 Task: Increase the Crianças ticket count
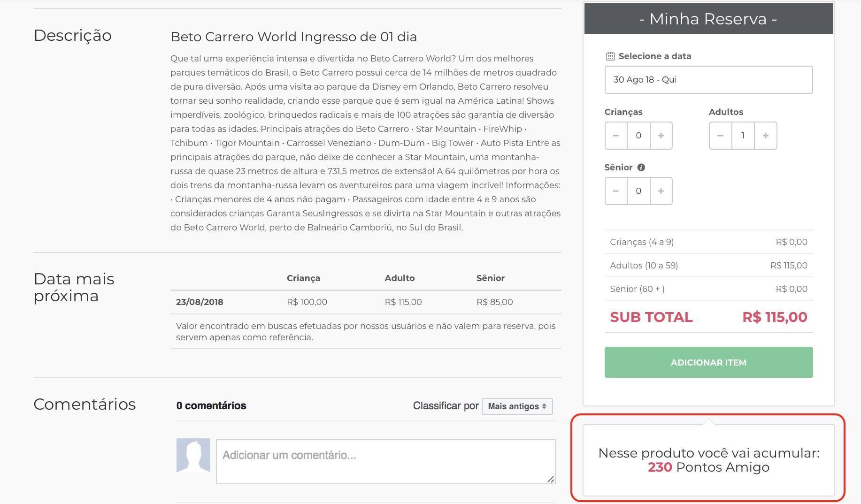click(661, 136)
